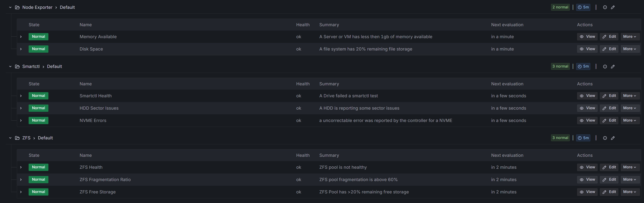Collapse the Node Exporter rule group
The image size is (644, 203).
pyautogui.click(x=10, y=7)
